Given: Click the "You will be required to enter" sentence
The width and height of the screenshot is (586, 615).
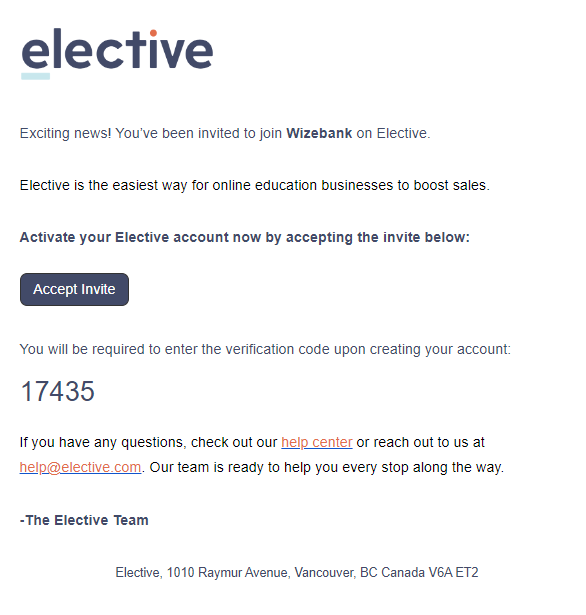Looking at the screenshot, I should 265,349.
